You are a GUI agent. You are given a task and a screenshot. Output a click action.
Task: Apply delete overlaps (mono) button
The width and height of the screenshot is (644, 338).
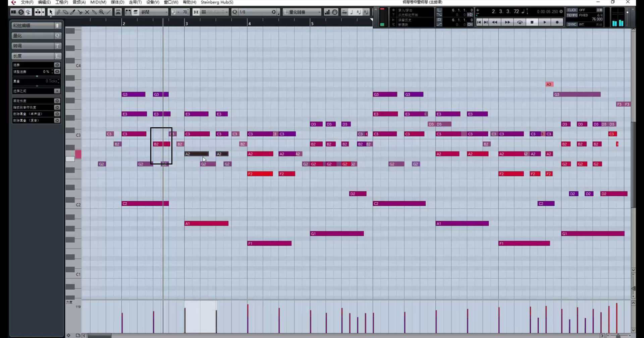tap(57, 114)
